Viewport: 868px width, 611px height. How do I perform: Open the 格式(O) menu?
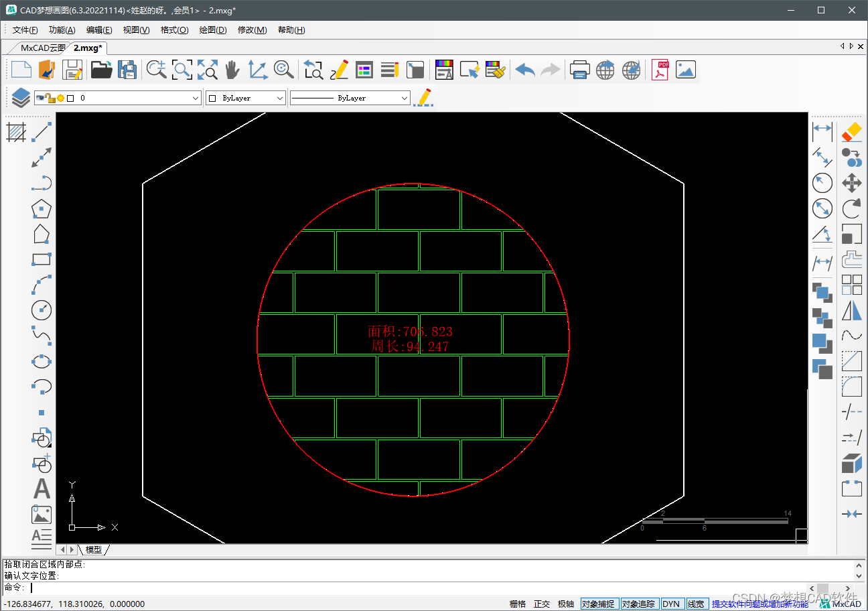[x=174, y=30]
